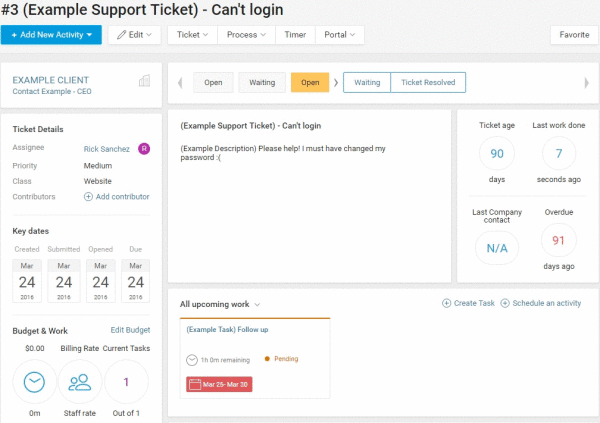Select the Ticket Resolved status
The width and height of the screenshot is (600, 423).
pos(427,82)
